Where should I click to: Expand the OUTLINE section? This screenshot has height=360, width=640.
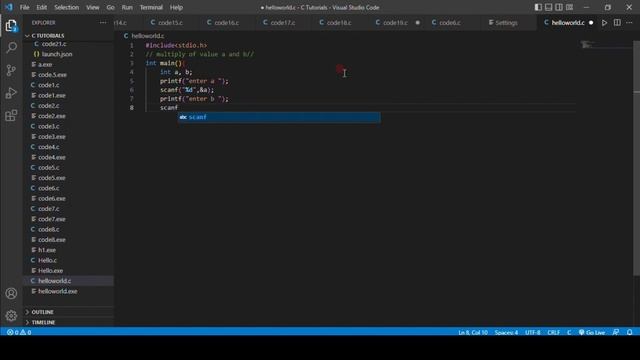[42, 312]
